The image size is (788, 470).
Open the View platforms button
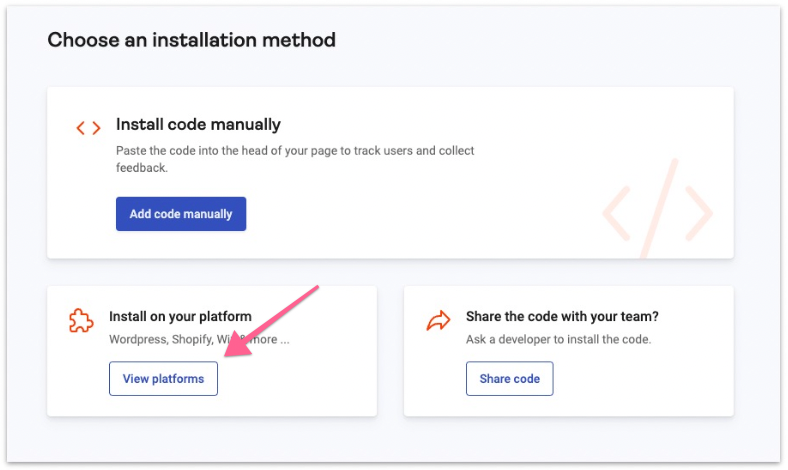[x=163, y=379]
